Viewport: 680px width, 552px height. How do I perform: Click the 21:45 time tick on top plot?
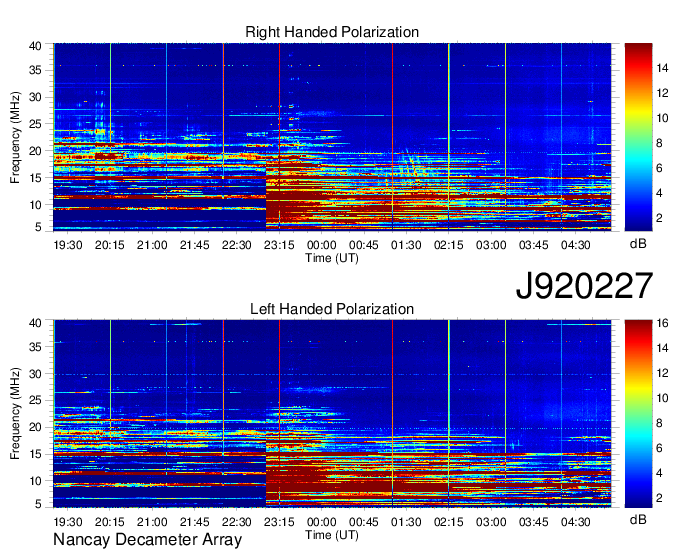click(195, 245)
